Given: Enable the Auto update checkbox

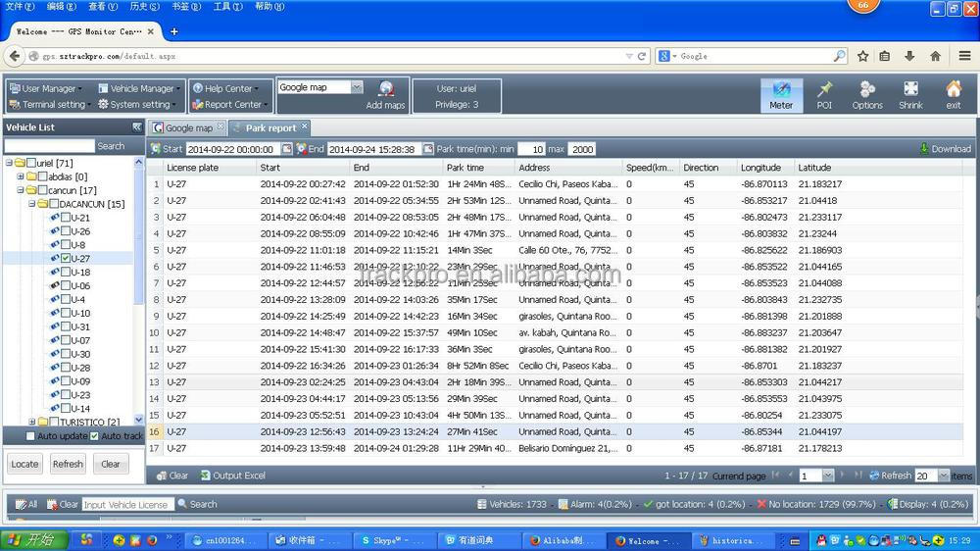Looking at the screenshot, I should pyautogui.click(x=30, y=436).
